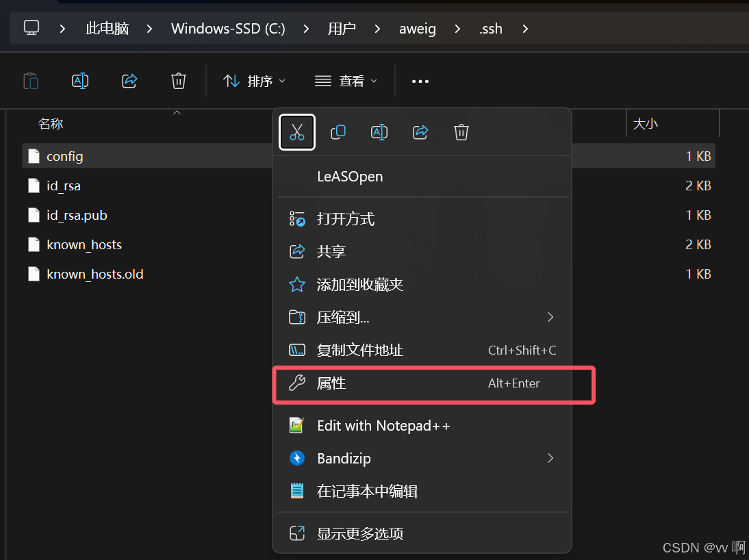Click the 1 KB size of config

(x=698, y=156)
